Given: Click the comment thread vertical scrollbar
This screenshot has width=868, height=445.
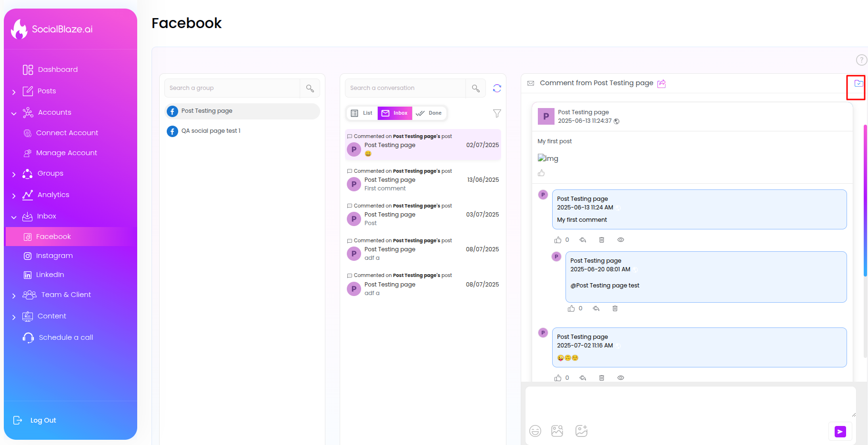Looking at the screenshot, I should (x=865, y=200).
